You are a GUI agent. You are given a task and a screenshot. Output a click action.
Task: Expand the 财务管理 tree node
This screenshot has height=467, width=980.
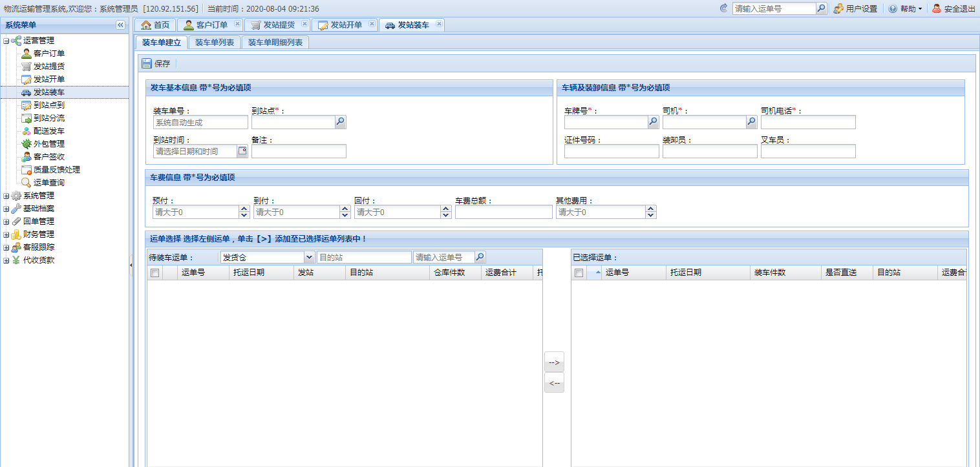point(6,234)
